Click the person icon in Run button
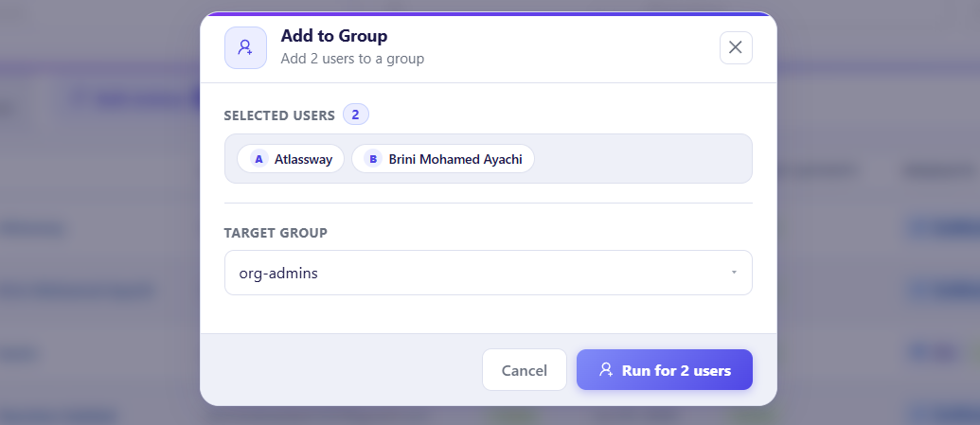Screen dimensions: 980x425 pyautogui.click(x=606, y=370)
